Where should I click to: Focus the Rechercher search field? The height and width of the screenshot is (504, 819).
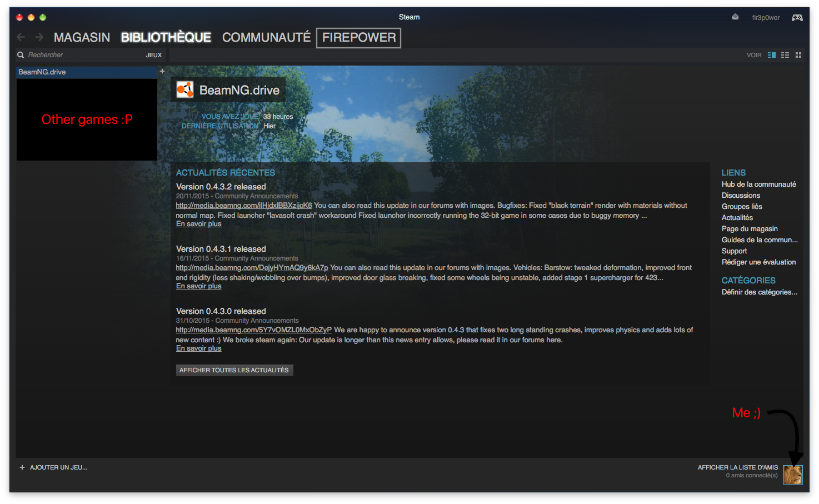pyautogui.click(x=83, y=55)
